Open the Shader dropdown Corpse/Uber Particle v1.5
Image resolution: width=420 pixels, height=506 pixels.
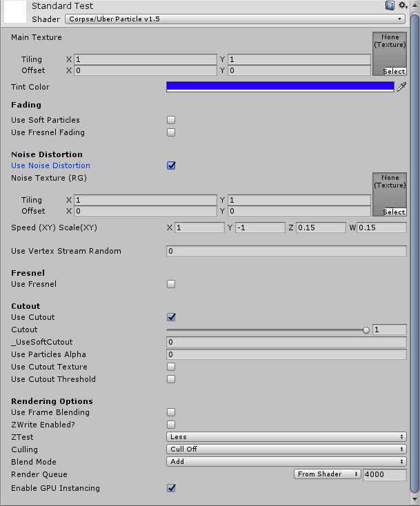pos(235,19)
